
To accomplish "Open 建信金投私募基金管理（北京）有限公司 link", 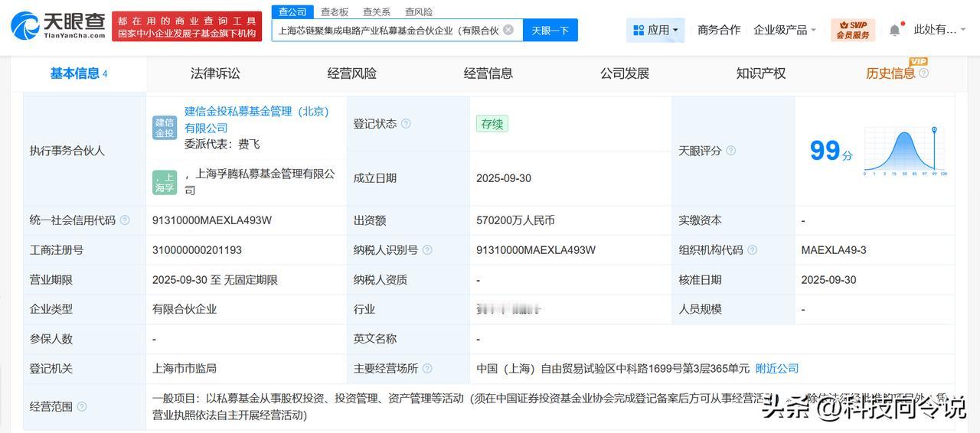I will (x=256, y=119).
